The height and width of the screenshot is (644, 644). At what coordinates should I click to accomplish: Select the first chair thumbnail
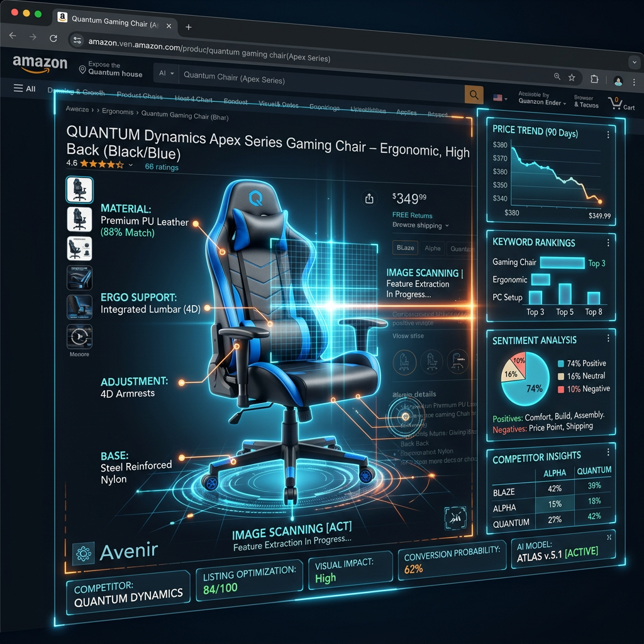[x=79, y=190]
